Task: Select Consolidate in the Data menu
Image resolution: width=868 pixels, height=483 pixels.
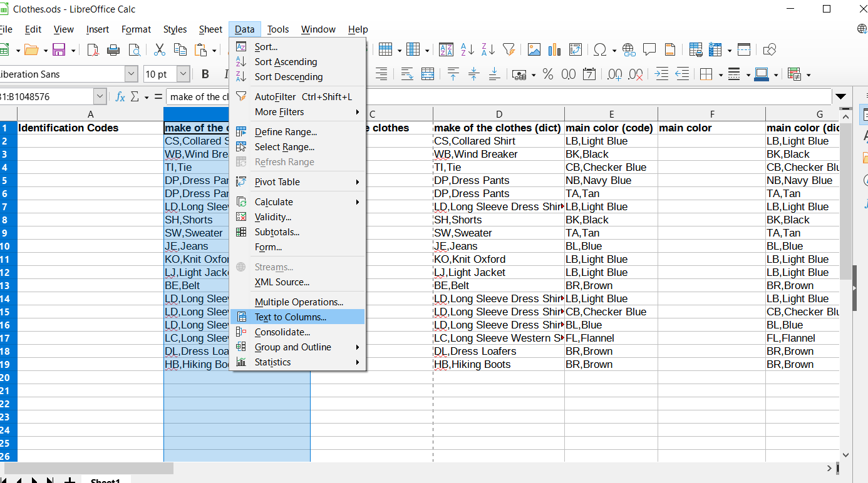Action: click(297, 332)
